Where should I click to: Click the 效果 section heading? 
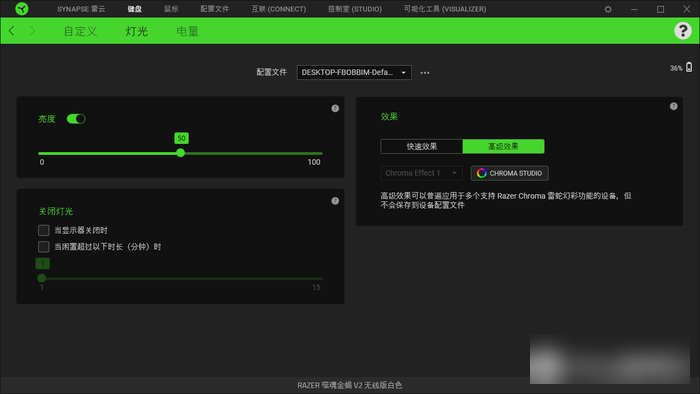(389, 117)
